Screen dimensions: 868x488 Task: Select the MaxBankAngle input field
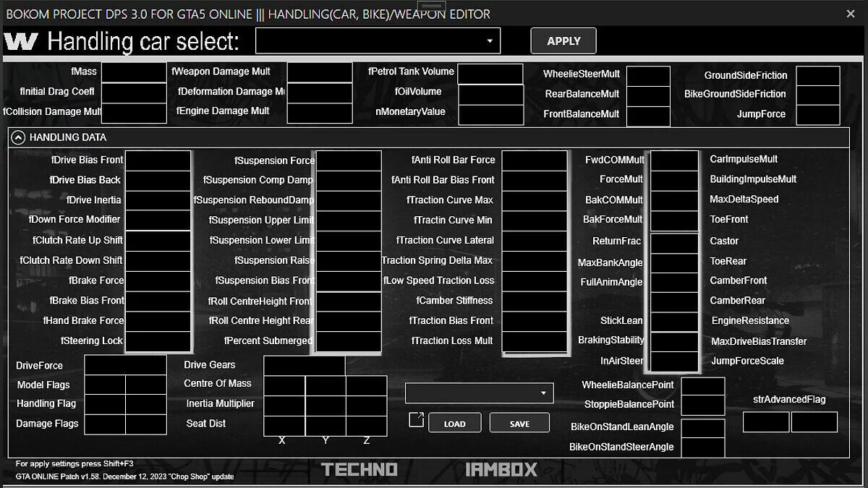(675, 263)
